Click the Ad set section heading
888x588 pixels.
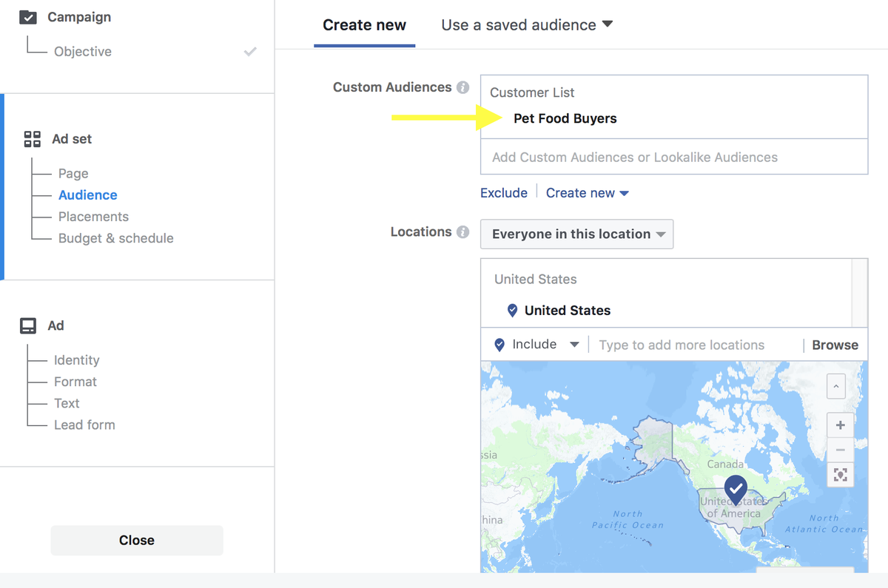(72, 139)
